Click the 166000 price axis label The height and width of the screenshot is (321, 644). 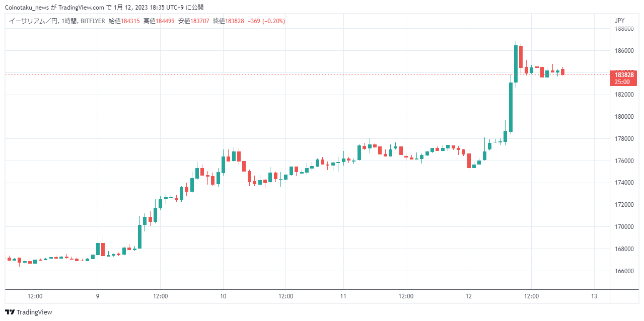point(624,271)
